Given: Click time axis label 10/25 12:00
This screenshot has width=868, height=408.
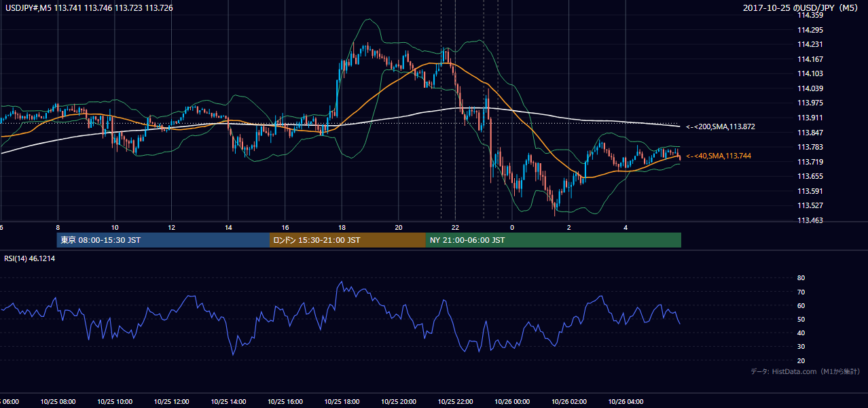Looking at the screenshot, I should (x=171, y=401).
